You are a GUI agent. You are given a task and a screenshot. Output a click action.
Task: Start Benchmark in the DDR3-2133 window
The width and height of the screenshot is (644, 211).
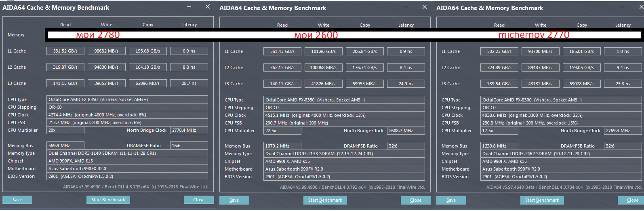click(325, 200)
